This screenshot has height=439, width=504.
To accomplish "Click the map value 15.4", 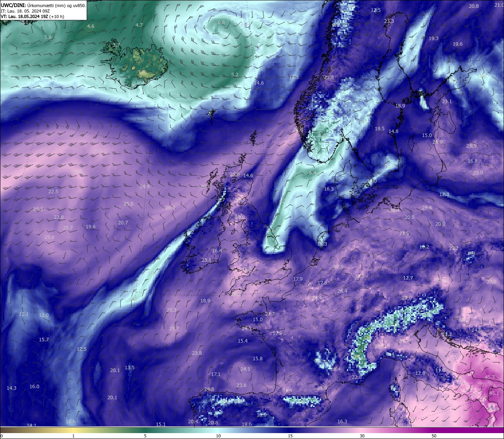I will tap(243, 341).
